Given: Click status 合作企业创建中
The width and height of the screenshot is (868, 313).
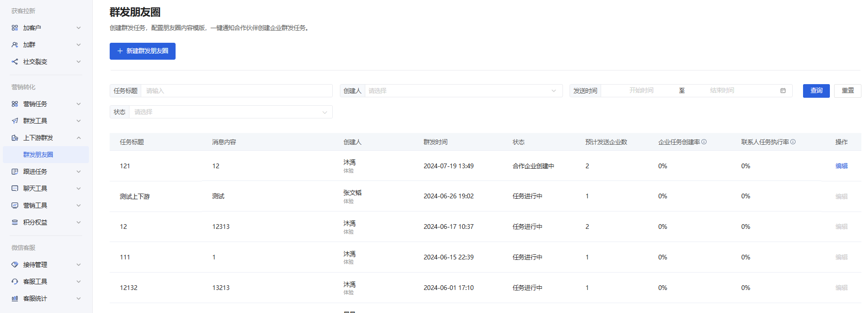Looking at the screenshot, I should click(x=533, y=166).
